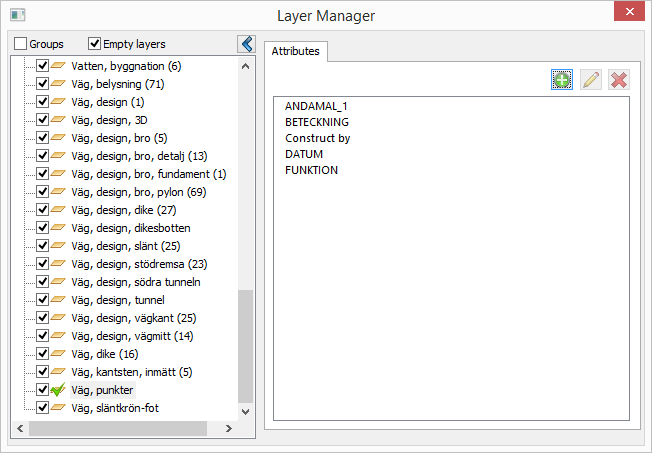Open the Attributes tab
This screenshot has height=453, width=652.
tap(295, 49)
